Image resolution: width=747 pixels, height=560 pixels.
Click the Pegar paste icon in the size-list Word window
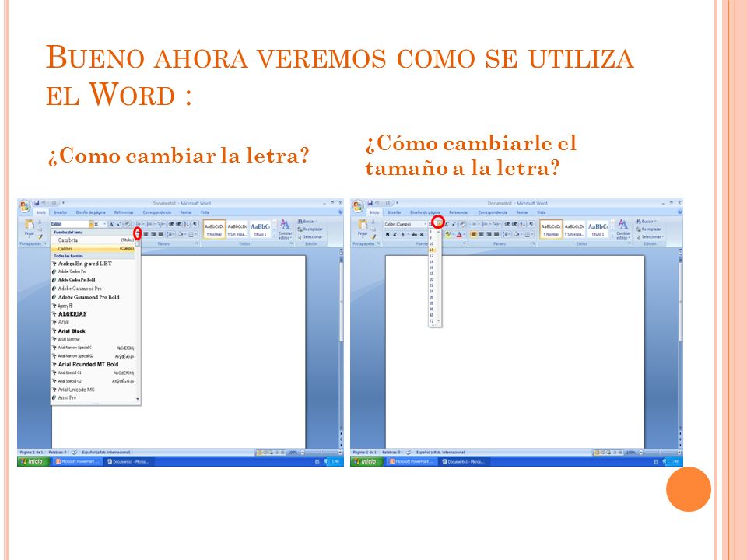(363, 225)
